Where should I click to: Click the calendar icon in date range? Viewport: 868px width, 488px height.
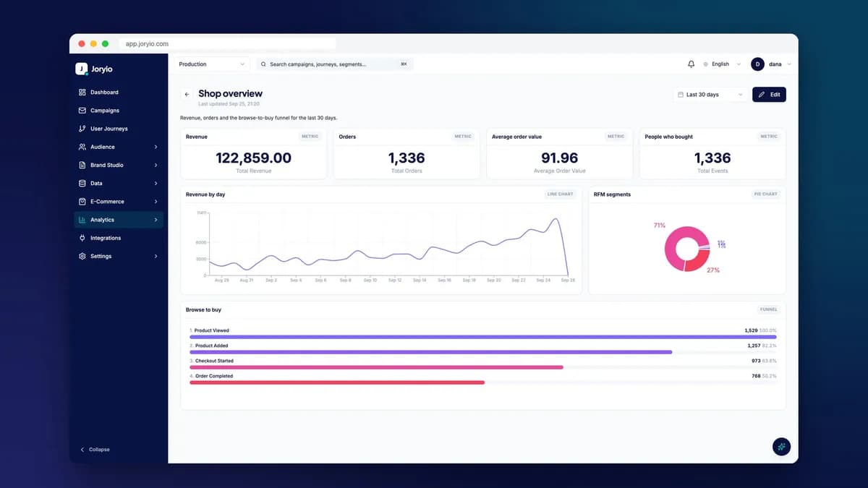[681, 95]
